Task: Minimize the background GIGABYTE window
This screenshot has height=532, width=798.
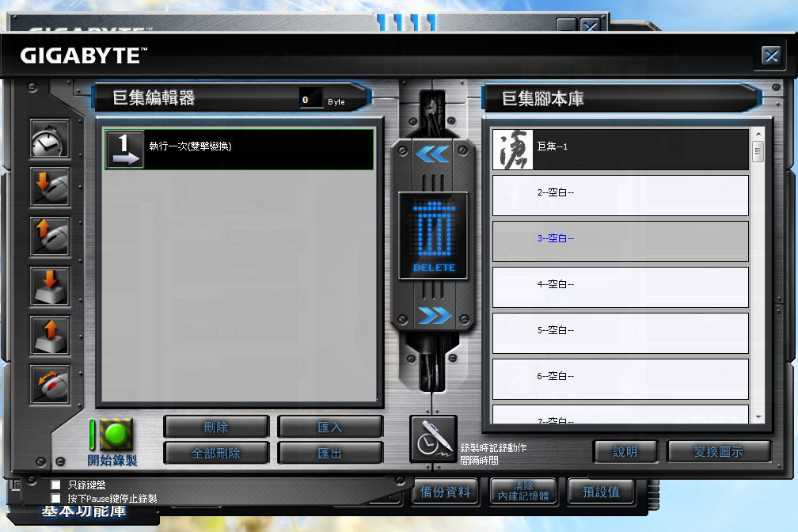Action: coord(567,26)
